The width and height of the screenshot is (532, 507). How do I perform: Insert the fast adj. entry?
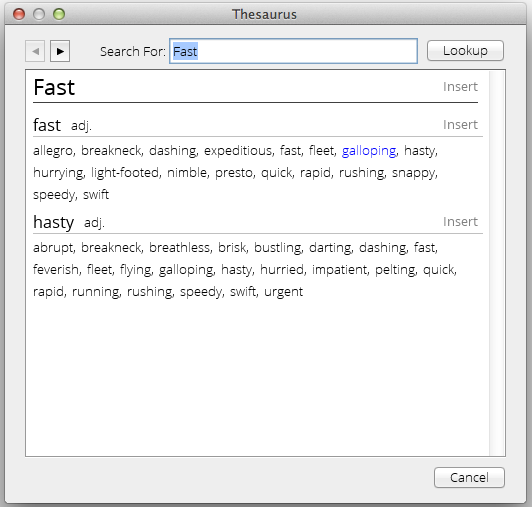pyautogui.click(x=460, y=125)
